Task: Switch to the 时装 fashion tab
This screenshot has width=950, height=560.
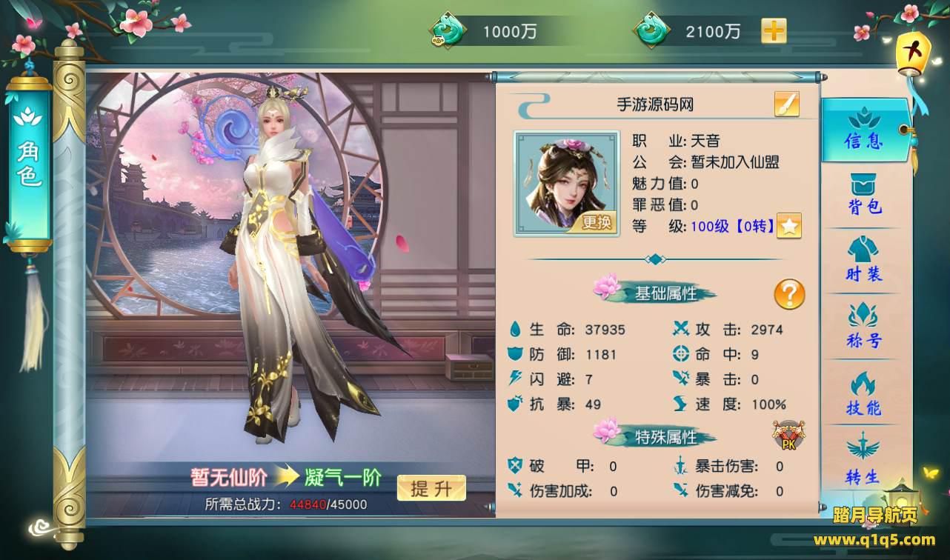Action: 864,261
